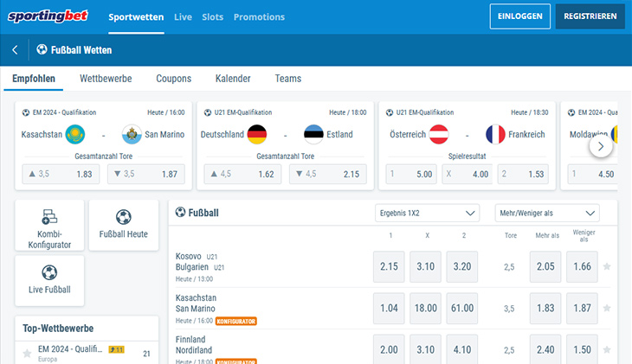Screen dimensions: 632x364
Task: Click the KONFIGURATOR badge on Kasachstan match
Action: [x=236, y=322]
